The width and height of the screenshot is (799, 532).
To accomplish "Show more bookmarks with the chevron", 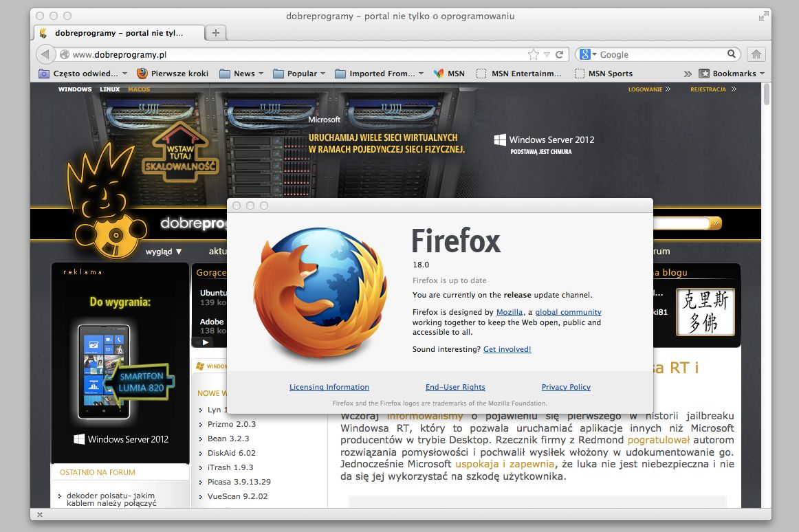I will (x=688, y=74).
